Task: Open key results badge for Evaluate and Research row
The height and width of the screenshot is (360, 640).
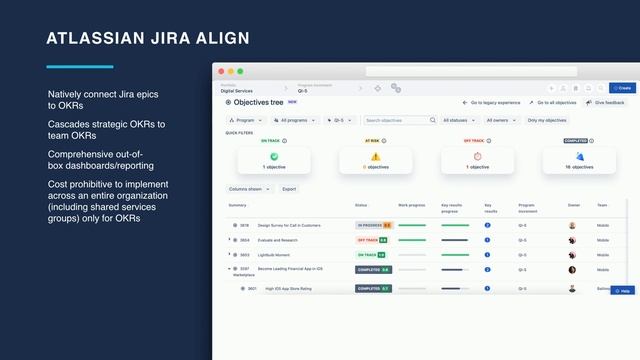Action: click(487, 240)
